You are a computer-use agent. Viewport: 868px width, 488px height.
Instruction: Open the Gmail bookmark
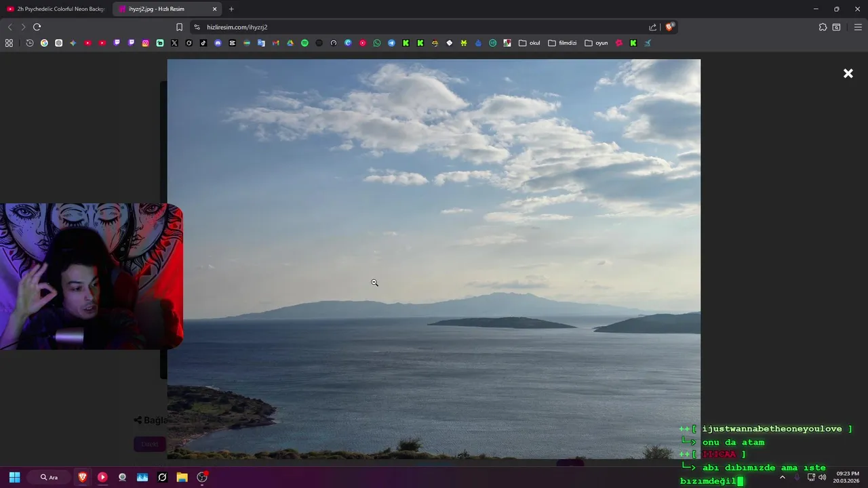(x=275, y=43)
